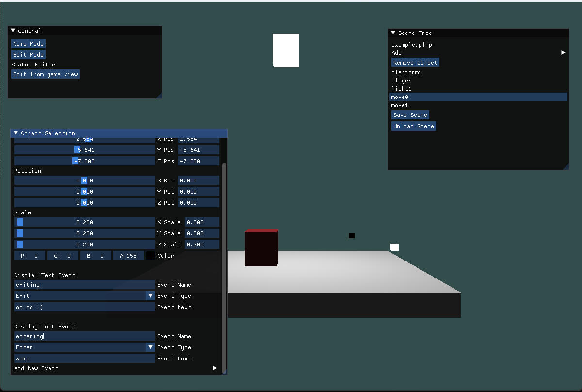Select the Player object in tree
The image size is (582, 392).
pyautogui.click(x=401, y=81)
